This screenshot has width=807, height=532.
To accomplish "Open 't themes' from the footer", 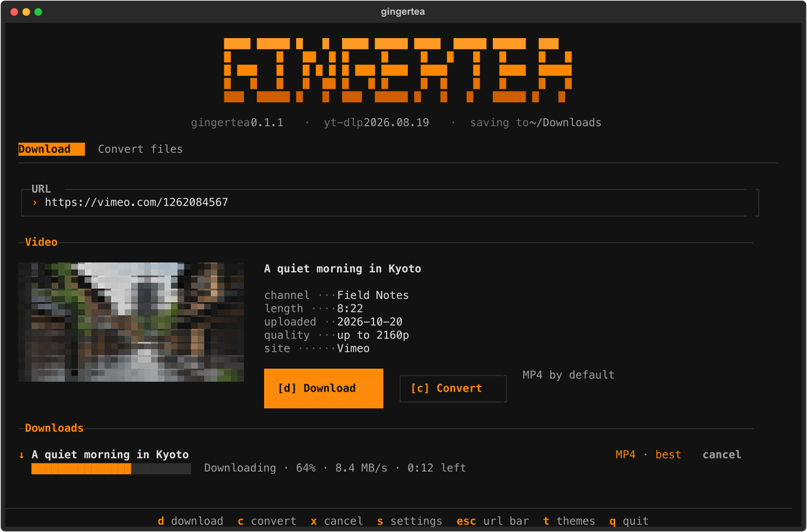I will click(x=569, y=521).
